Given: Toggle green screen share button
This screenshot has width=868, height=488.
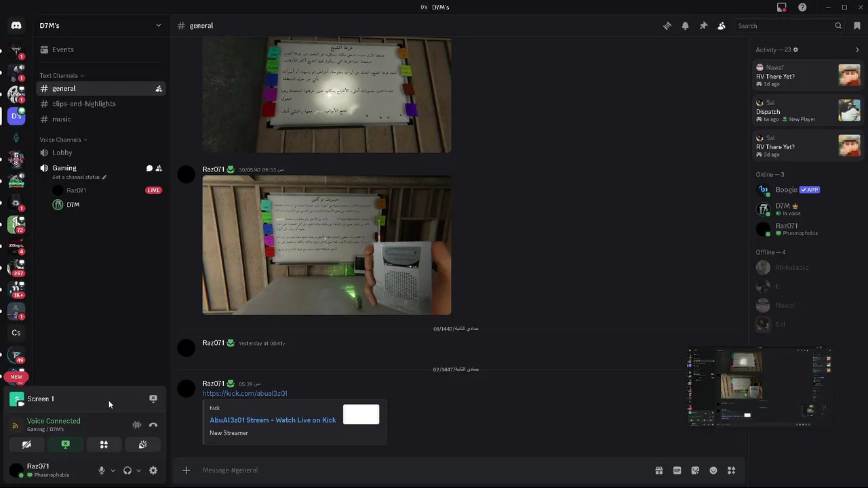Looking at the screenshot, I should (65, 445).
